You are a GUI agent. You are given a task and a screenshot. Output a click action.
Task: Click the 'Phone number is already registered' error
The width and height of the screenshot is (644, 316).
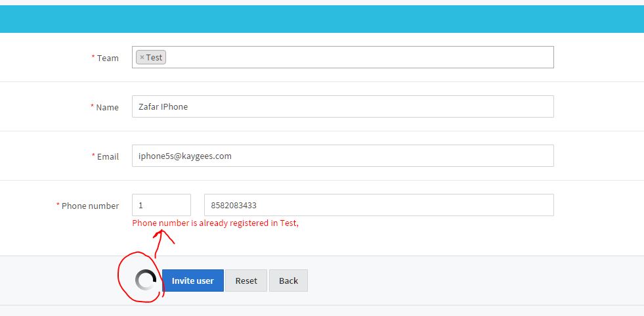[215, 223]
